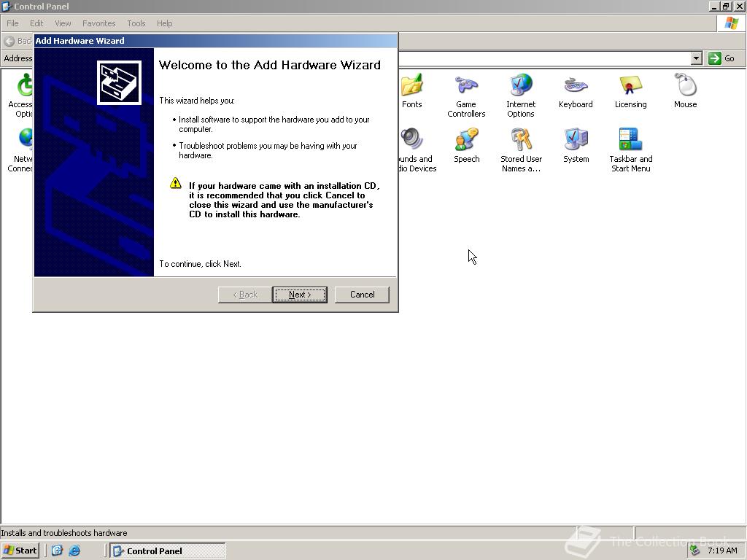Click the Windows flag logo in the menu bar
The width and height of the screenshot is (747, 560).
(731, 23)
